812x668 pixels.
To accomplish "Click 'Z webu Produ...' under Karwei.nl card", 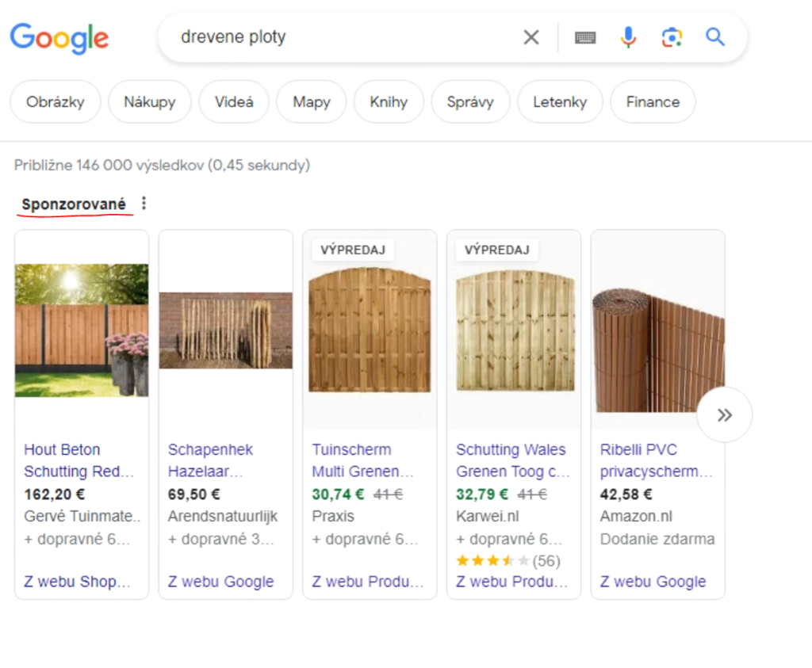I will tap(511, 582).
